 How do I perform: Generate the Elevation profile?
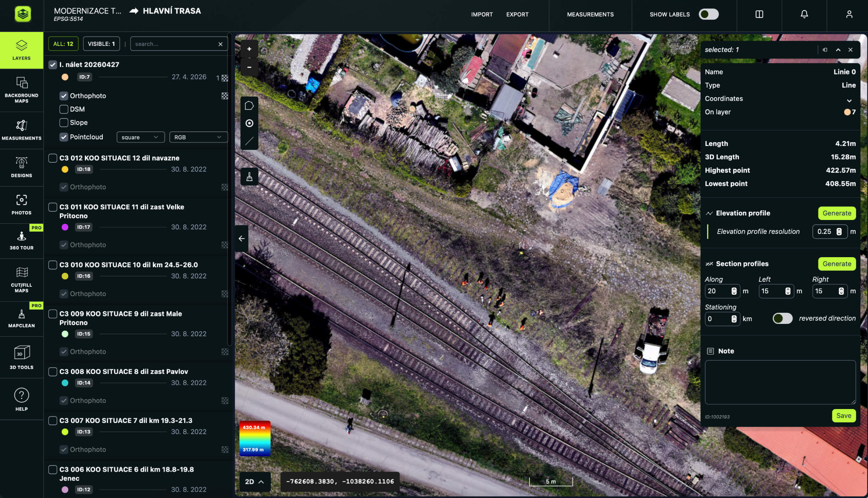[x=837, y=213]
